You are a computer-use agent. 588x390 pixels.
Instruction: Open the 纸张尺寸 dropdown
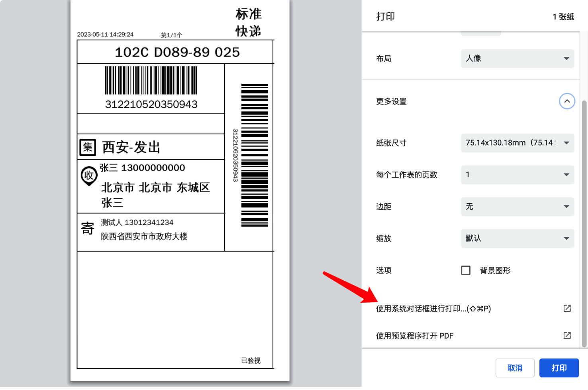point(517,143)
